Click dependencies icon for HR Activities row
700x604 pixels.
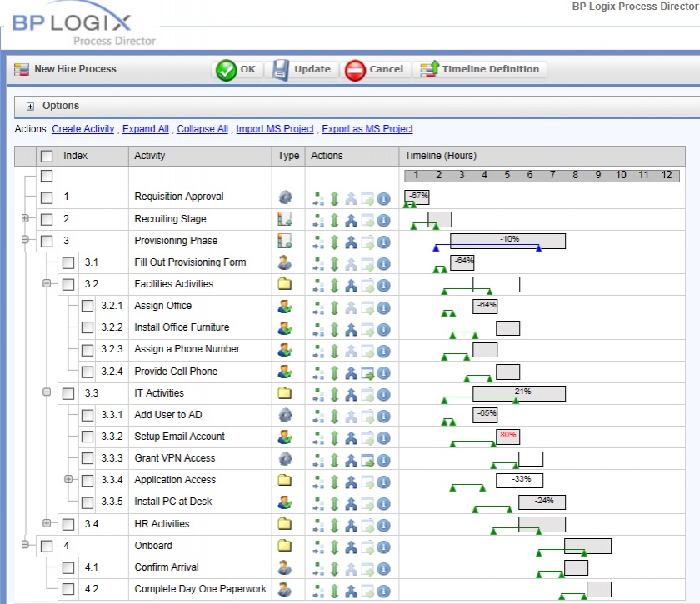tap(352, 526)
